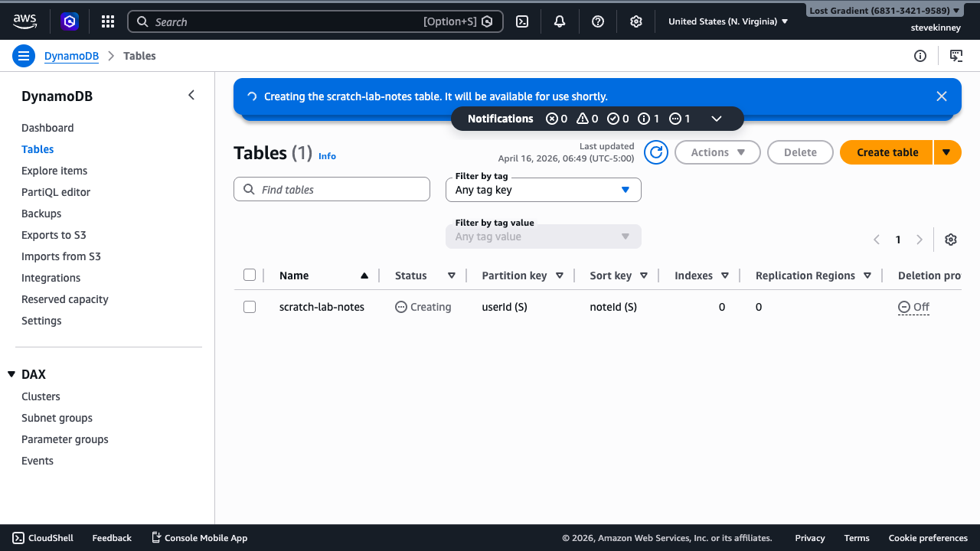The width and height of the screenshot is (980, 551).
Task: Open Backups in the sidebar
Action: click(x=41, y=214)
